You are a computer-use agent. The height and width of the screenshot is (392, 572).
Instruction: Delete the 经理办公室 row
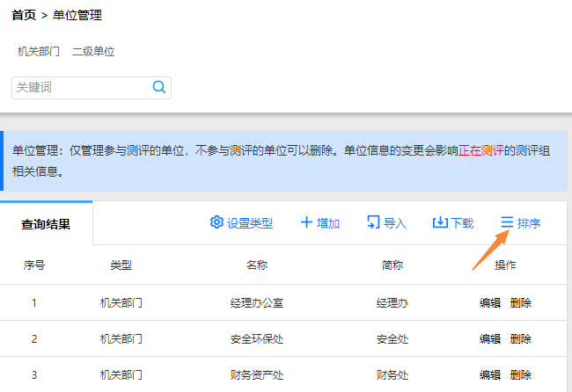click(x=521, y=302)
